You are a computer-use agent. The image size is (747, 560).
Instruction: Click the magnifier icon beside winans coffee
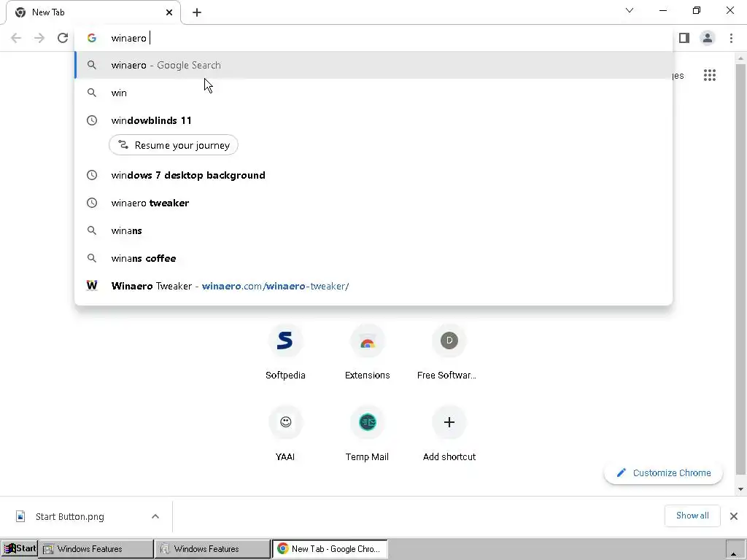[x=92, y=258]
